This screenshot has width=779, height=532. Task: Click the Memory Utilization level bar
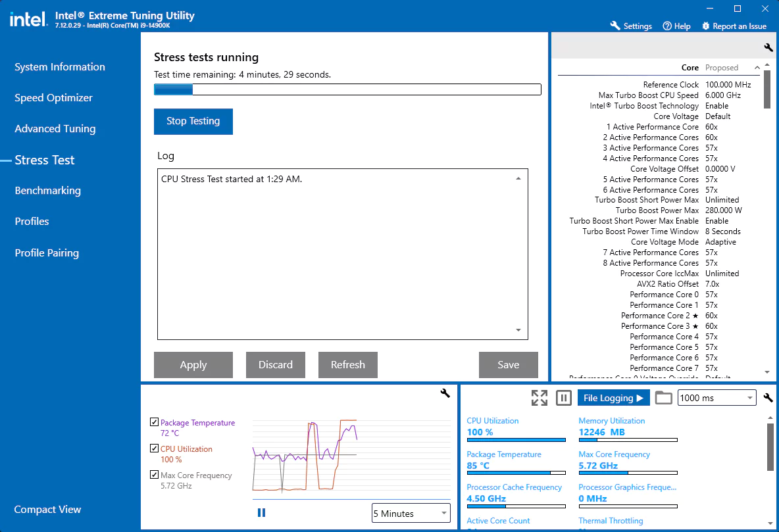point(628,440)
